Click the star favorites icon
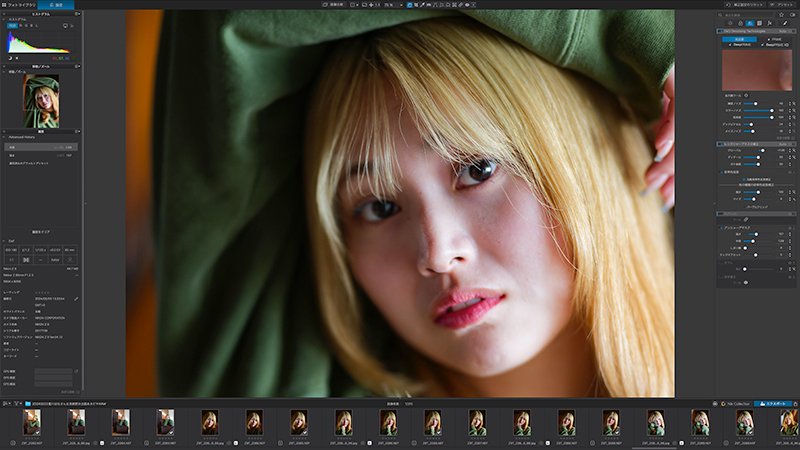This screenshot has width=800, height=450. tap(781, 15)
